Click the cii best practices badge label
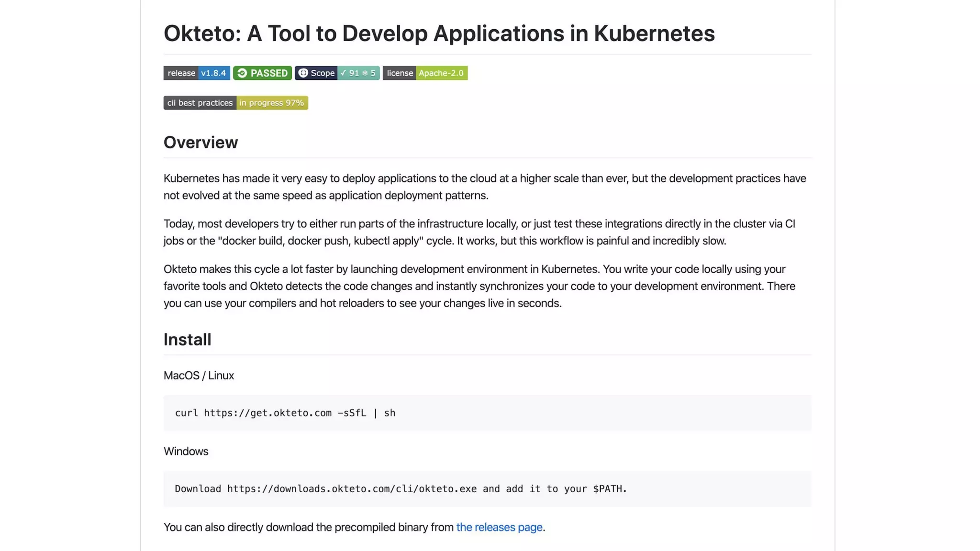980x551 pixels. tap(200, 103)
